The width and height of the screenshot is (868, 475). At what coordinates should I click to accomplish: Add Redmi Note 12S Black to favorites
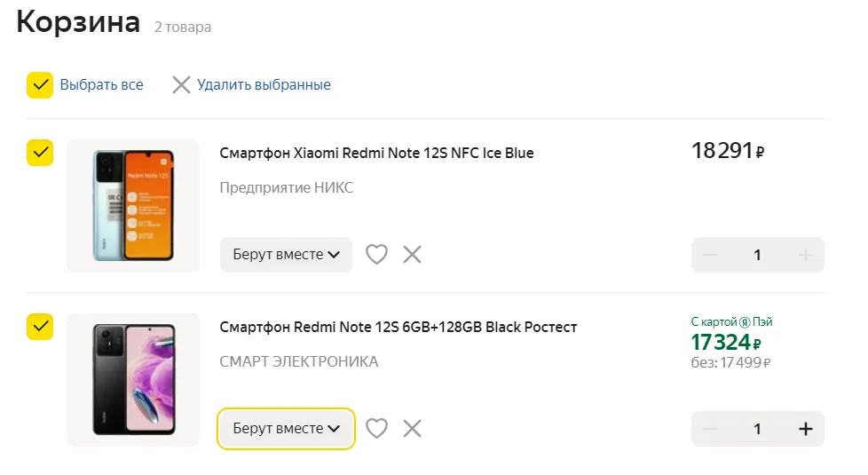pyautogui.click(x=377, y=429)
